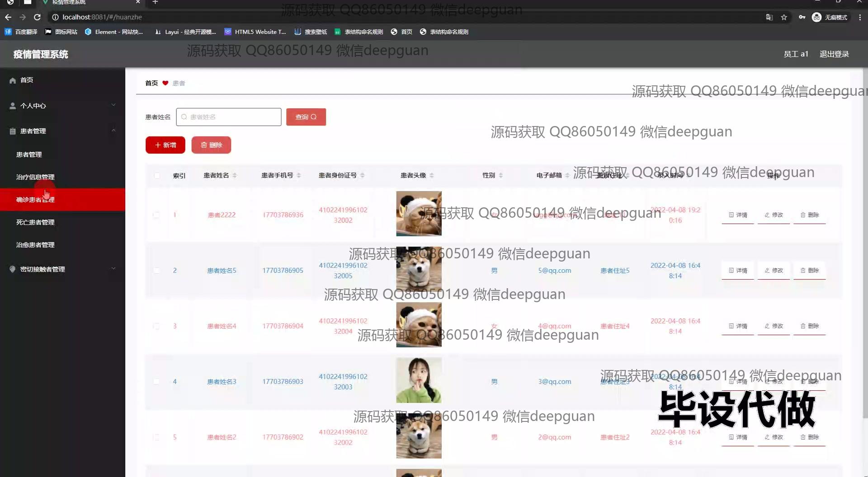Image resolution: width=868 pixels, height=477 pixels.
Task: Click the home icon in the sidebar
Action: click(x=13, y=80)
